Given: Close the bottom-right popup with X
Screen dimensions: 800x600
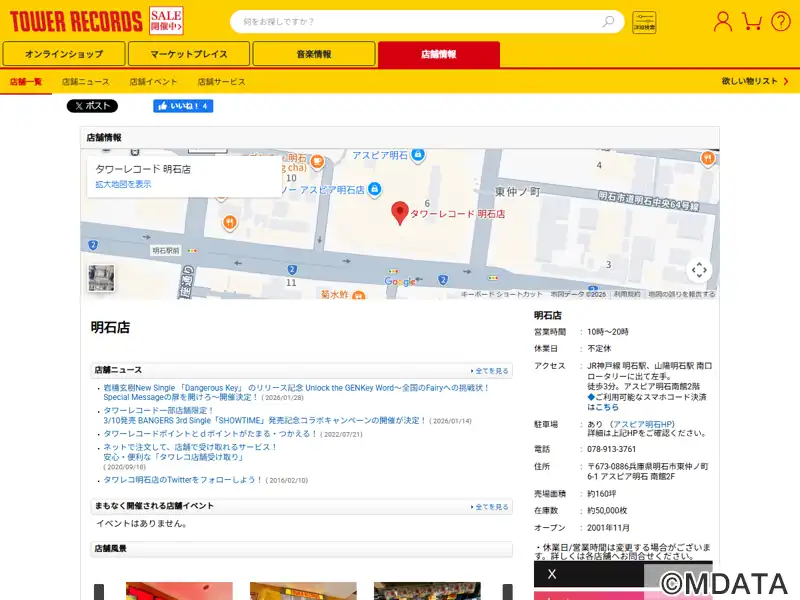Looking at the screenshot, I should pos(552,574).
